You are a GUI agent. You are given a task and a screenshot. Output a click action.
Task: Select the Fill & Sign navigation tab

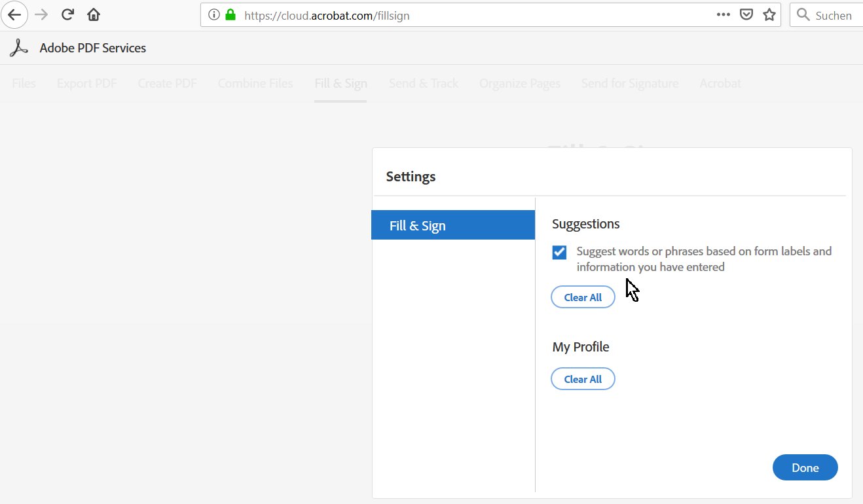click(x=340, y=83)
